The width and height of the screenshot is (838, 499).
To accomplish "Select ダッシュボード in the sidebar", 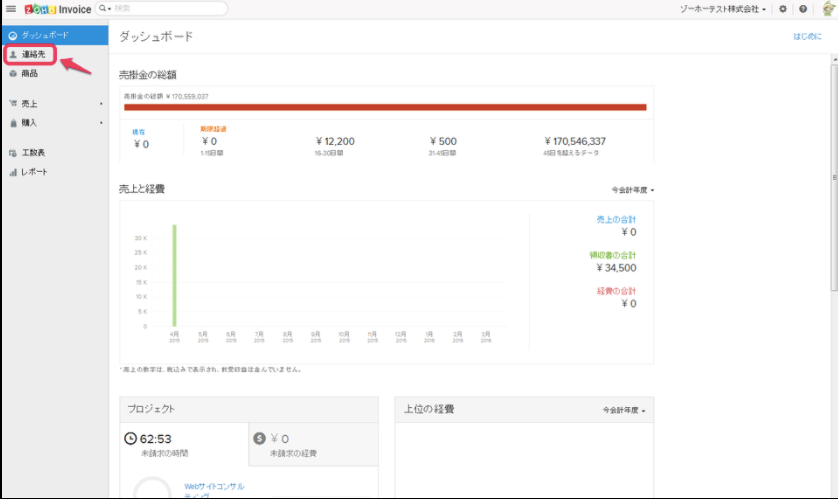I will (x=56, y=35).
